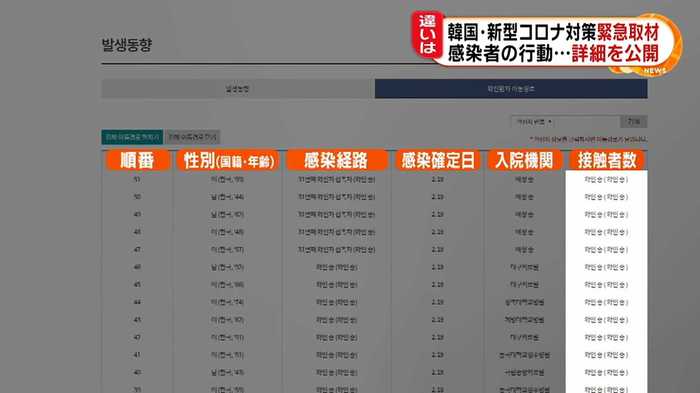This screenshot has height=393, width=700.
Task: Select the table row numbered 44
Action: coord(374,302)
